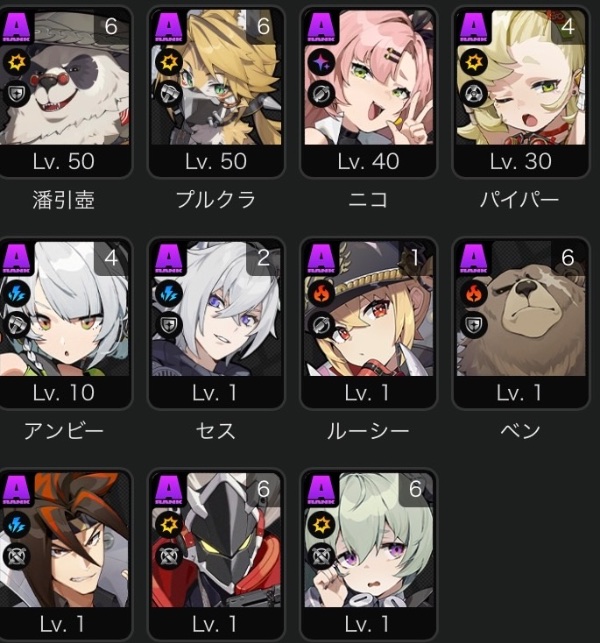Viewport: 600px width, 643px height.
Task: Choose the セス character portrait
Action: click(216, 309)
